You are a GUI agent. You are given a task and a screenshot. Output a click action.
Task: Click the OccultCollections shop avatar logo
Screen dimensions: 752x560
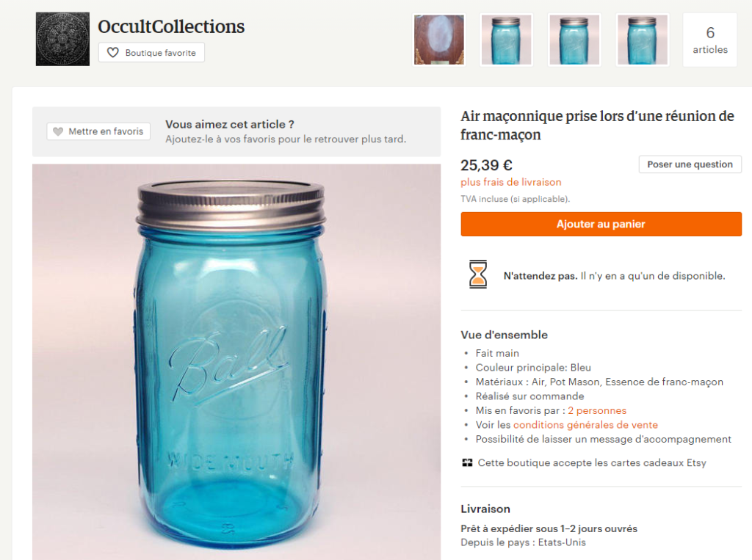[x=62, y=39]
